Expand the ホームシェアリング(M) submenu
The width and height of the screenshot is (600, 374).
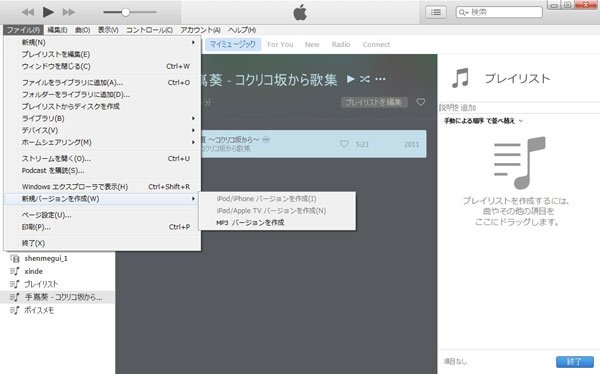point(103,142)
